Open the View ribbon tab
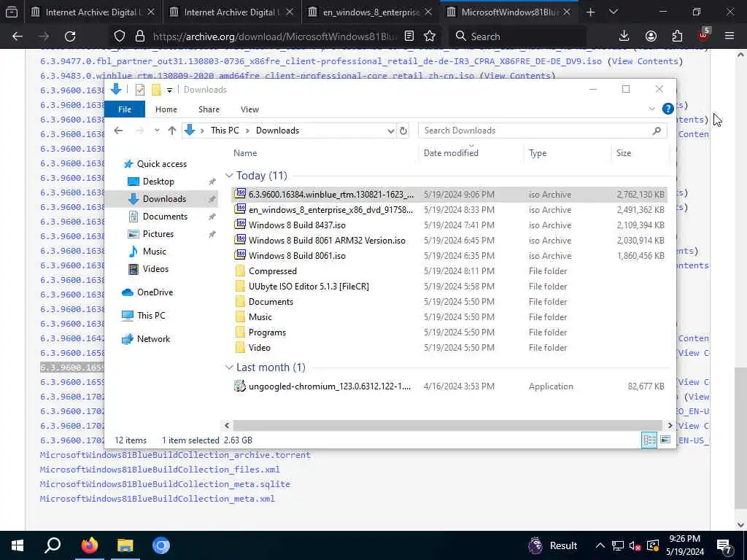747x560 pixels. click(x=249, y=109)
